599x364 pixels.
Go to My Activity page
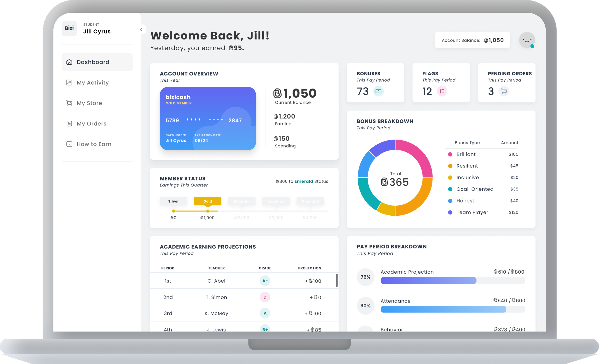coord(93,83)
